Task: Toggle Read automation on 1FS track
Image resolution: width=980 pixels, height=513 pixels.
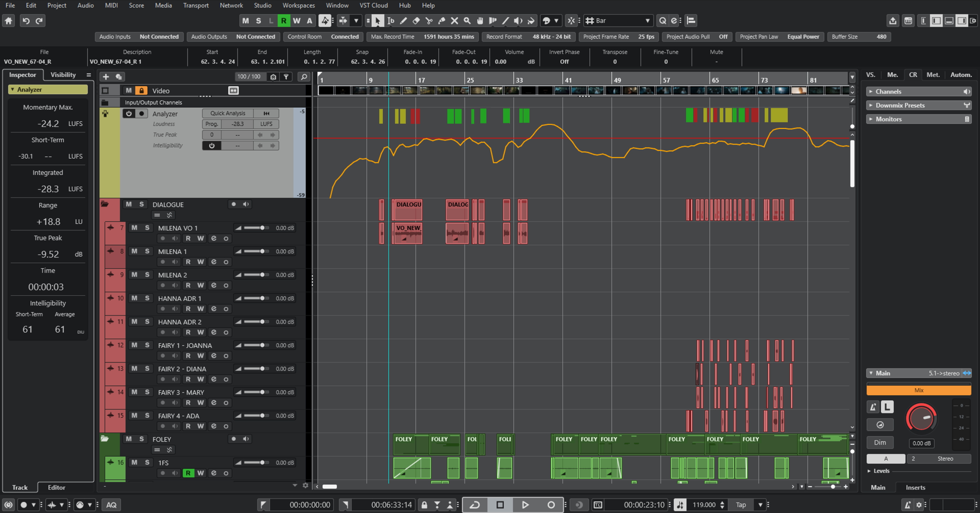Action: (x=188, y=473)
